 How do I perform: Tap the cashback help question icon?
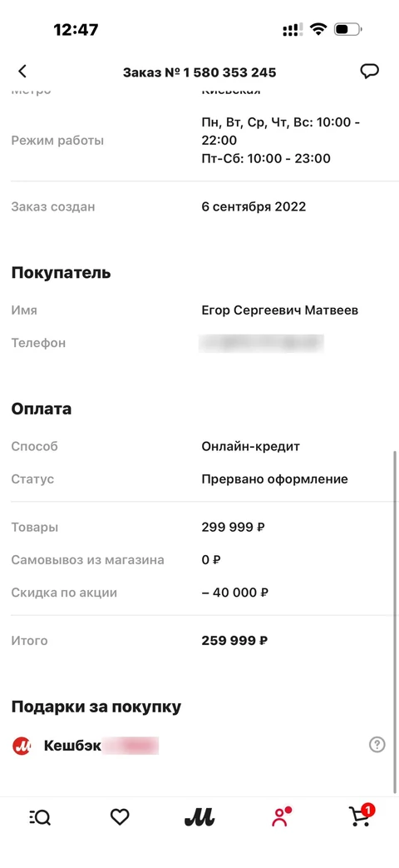(x=377, y=745)
